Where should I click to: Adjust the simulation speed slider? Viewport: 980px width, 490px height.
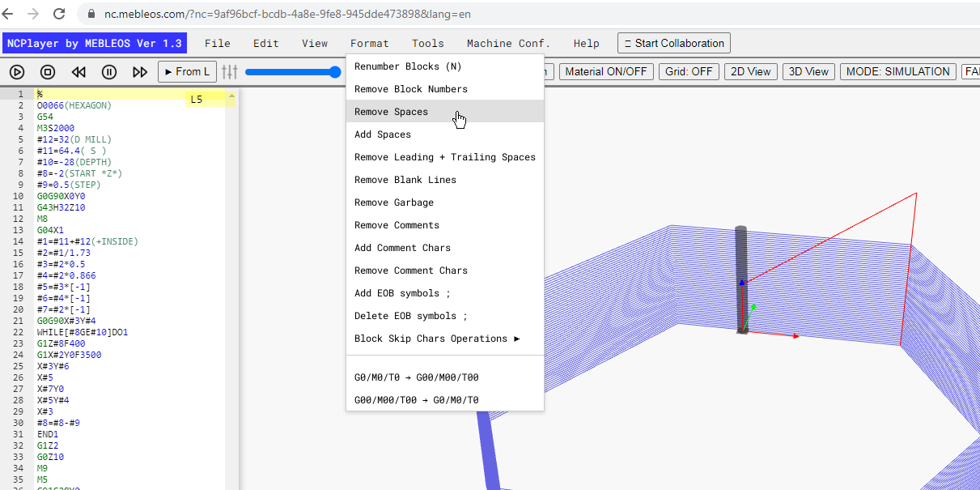[x=293, y=72]
